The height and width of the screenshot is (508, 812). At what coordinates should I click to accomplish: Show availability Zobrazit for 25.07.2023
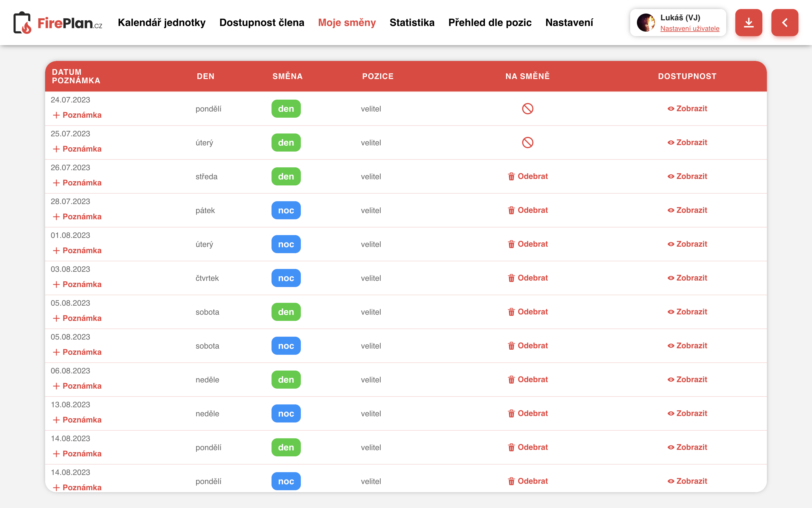click(687, 143)
